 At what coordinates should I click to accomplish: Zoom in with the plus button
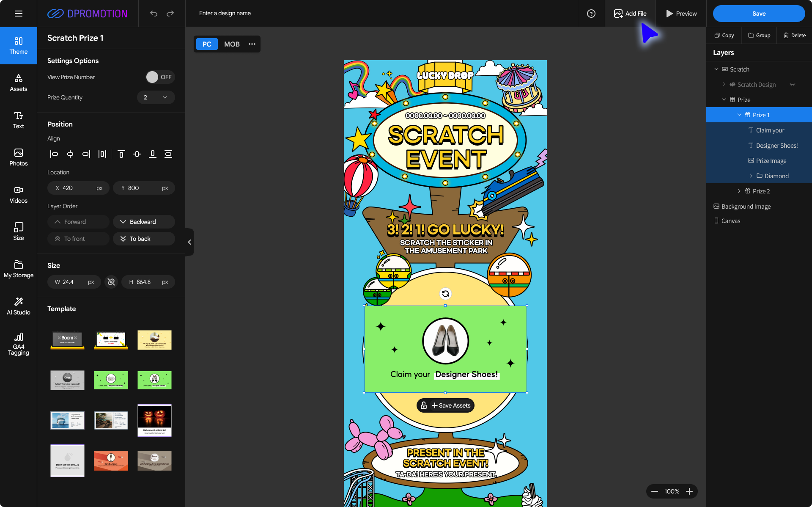pyautogui.click(x=689, y=491)
